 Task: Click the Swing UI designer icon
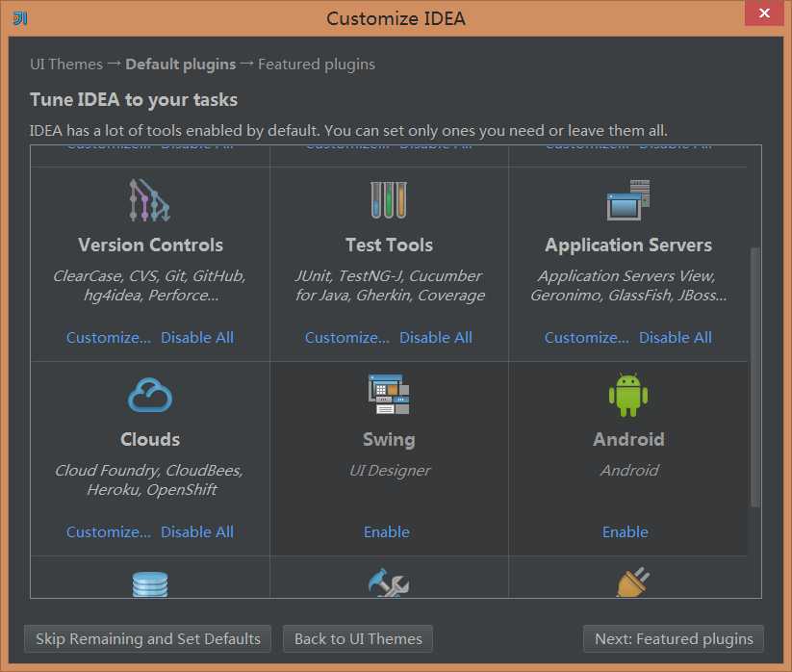tap(389, 394)
